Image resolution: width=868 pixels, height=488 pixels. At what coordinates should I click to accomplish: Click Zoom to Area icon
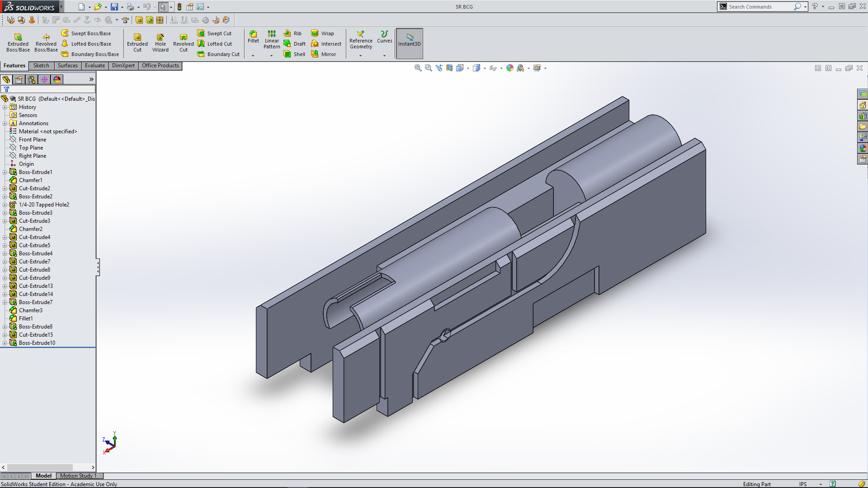(429, 68)
